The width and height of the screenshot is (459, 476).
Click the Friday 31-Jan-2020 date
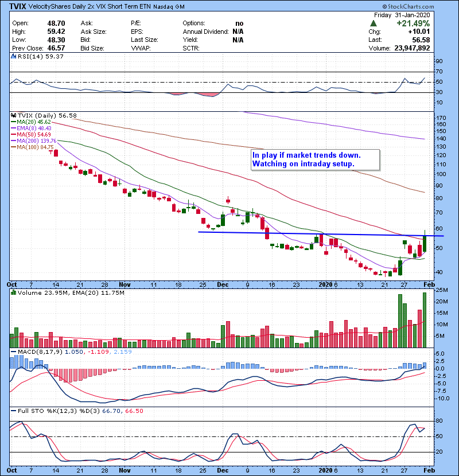[402, 15]
